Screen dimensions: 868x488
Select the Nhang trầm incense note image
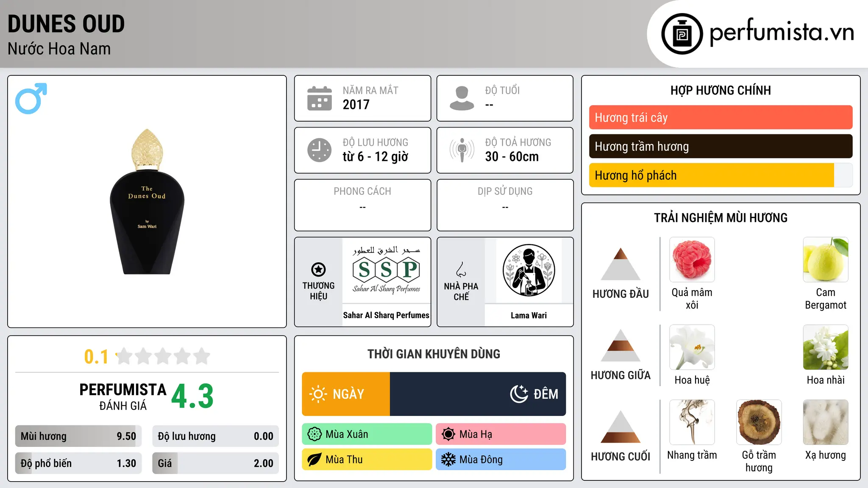pos(692,422)
